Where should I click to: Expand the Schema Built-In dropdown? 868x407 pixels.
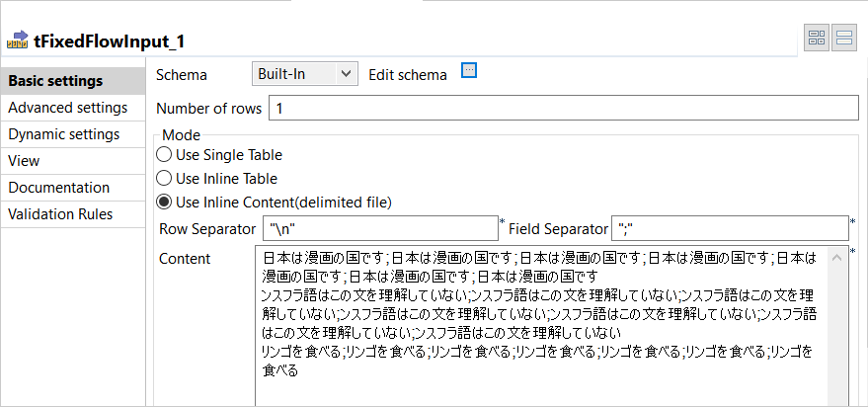tap(304, 73)
